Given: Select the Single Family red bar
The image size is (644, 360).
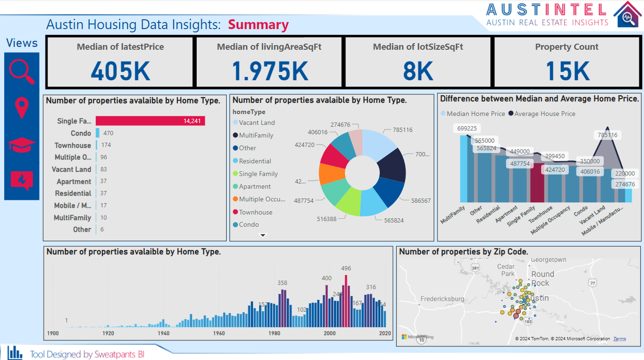Looking at the screenshot, I should pos(150,121).
